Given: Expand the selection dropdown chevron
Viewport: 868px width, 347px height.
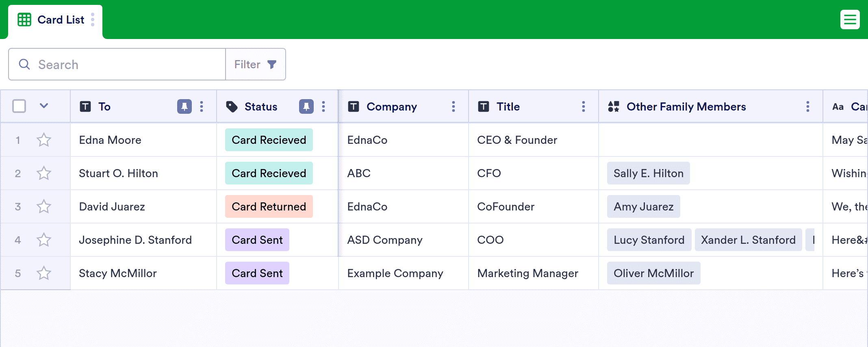Looking at the screenshot, I should point(44,106).
